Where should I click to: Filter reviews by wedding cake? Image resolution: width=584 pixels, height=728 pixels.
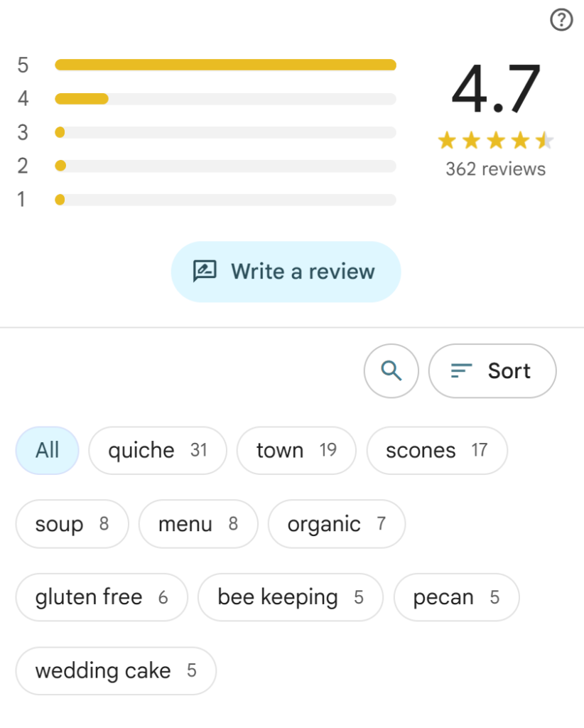(x=116, y=670)
